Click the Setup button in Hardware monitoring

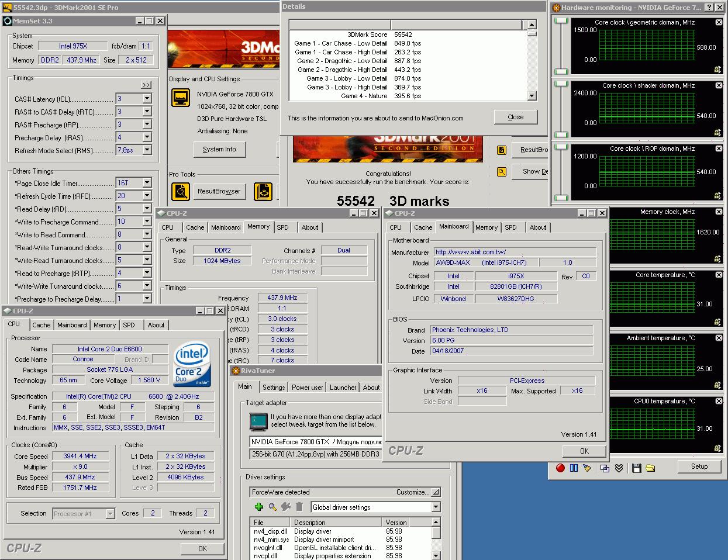coord(699,466)
